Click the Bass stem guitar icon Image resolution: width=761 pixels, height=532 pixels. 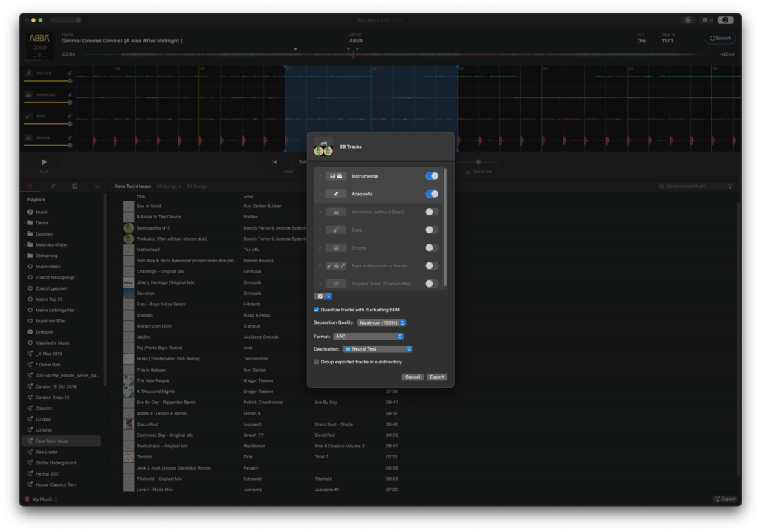(x=28, y=116)
